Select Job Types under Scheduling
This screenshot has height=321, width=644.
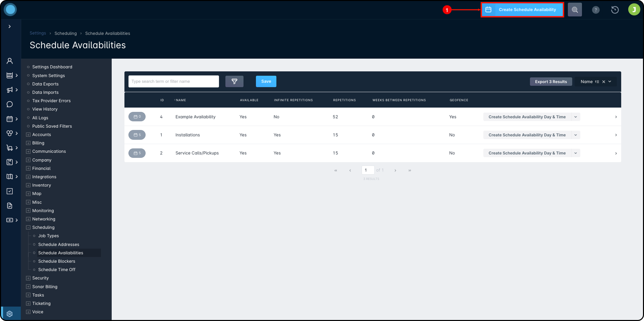tap(49, 236)
